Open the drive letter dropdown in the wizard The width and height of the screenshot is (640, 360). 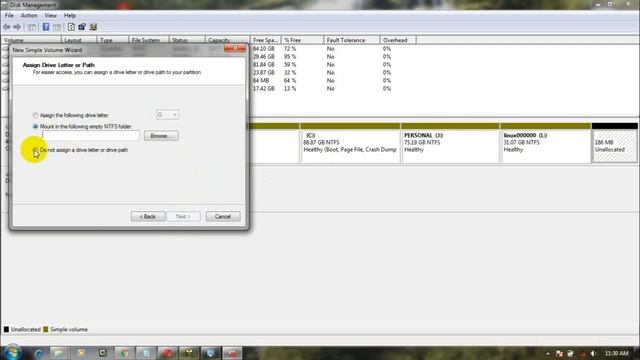coord(167,115)
